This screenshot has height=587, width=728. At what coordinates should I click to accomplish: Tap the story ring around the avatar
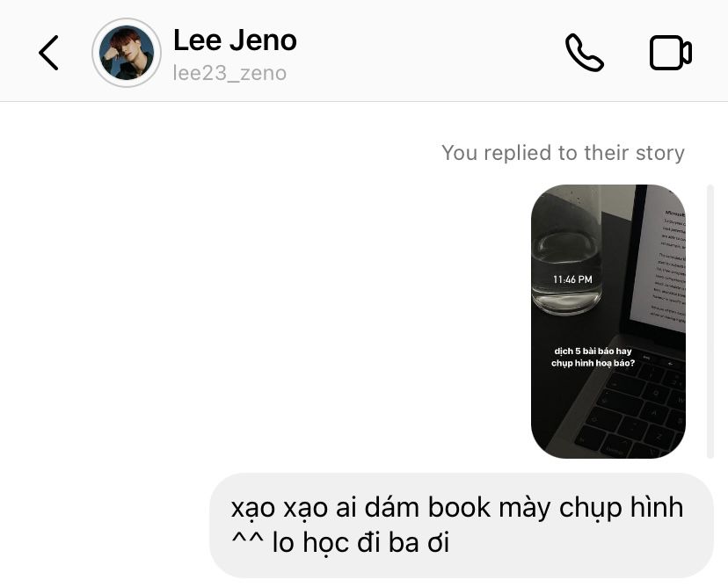coord(127,53)
